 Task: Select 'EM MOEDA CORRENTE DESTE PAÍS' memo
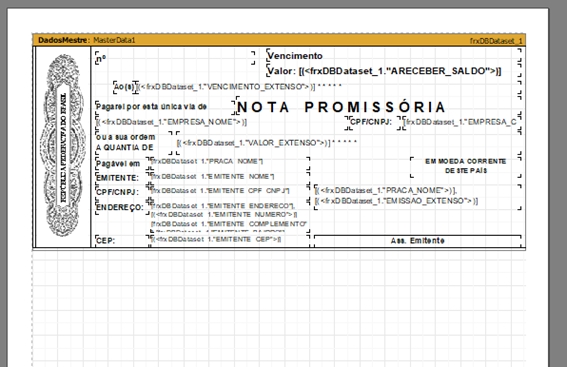[x=466, y=166]
